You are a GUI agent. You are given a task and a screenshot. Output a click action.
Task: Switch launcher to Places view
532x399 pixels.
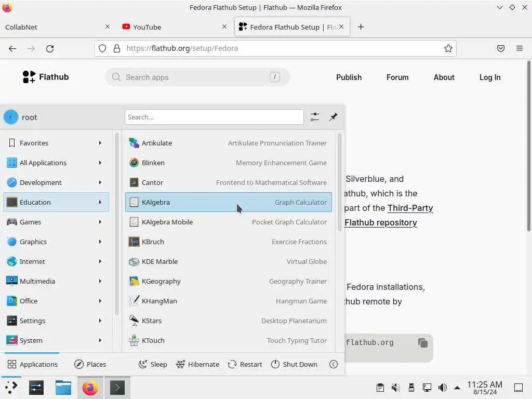90,364
